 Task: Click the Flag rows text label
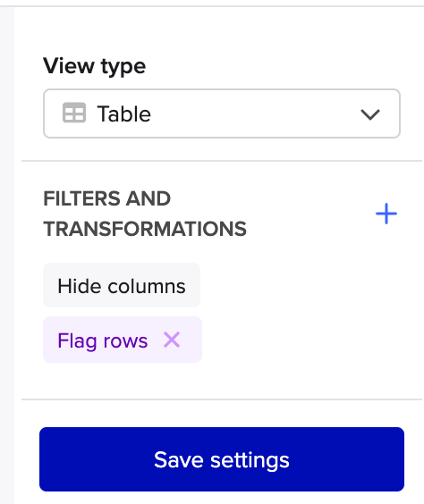103,340
